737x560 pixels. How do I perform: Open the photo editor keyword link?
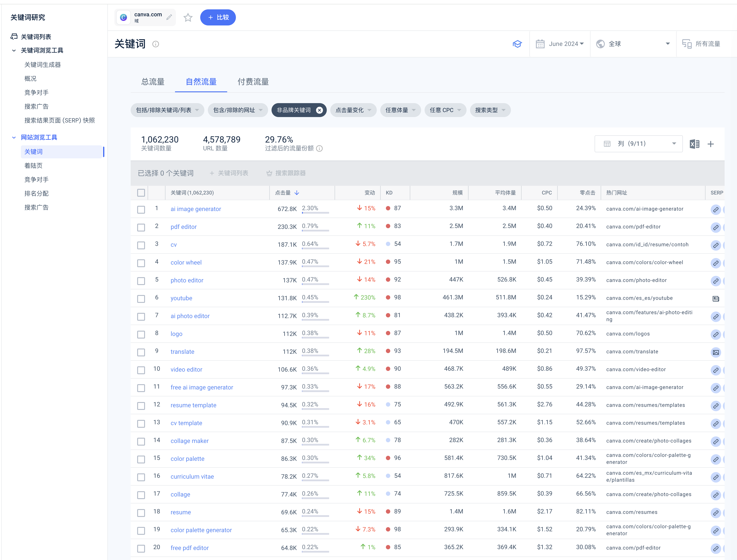pos(187,280)
